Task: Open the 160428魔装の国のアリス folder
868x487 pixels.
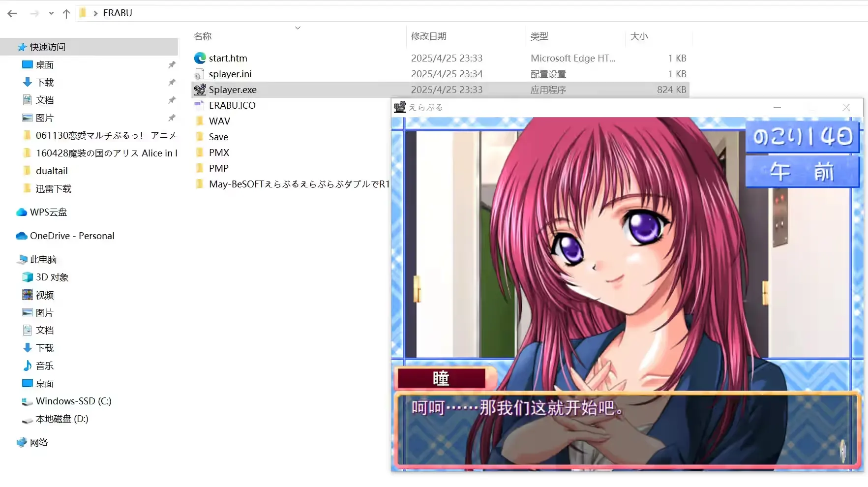Action: click(106, 153)
